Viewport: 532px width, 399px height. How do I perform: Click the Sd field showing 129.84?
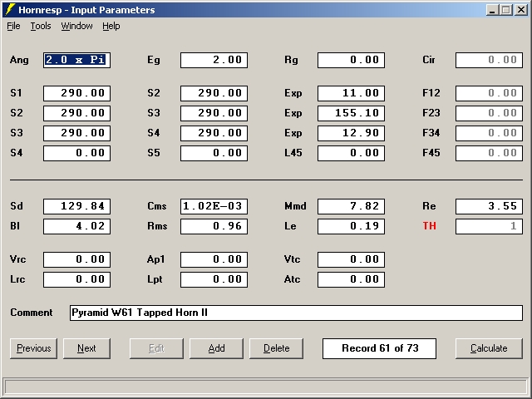pyautogui.click(x=76, y=206)
